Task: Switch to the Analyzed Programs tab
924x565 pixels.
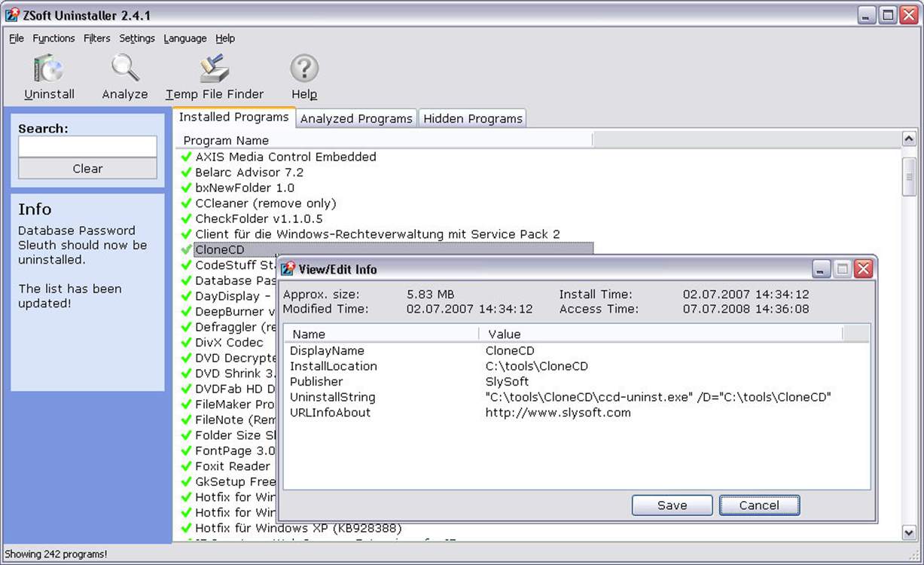Action: coord(356,119)
